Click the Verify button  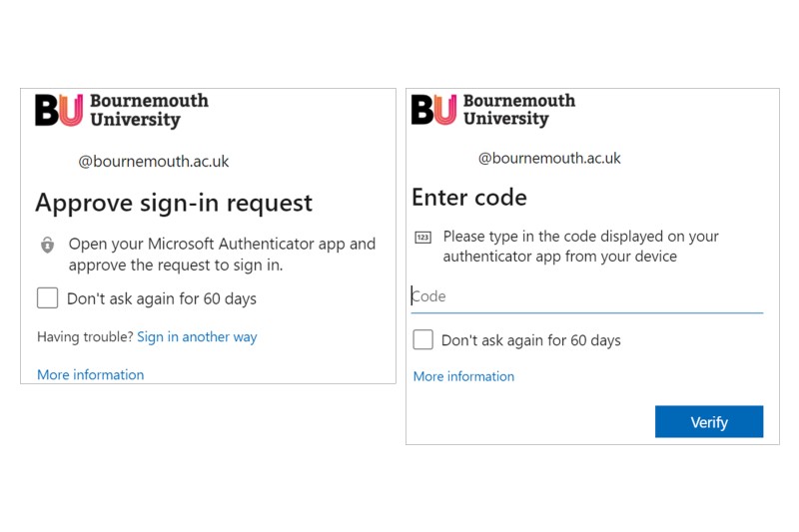pos(709,421)
